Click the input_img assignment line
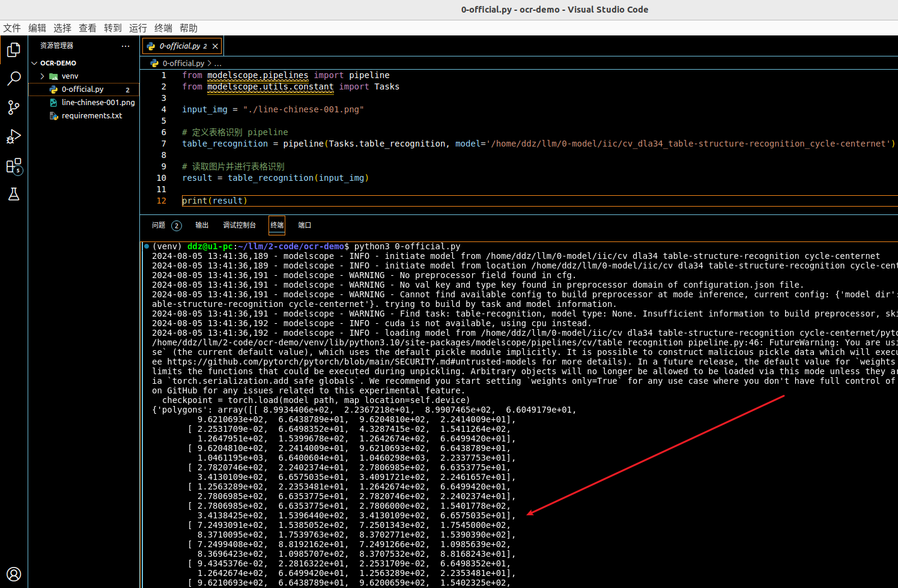This screenshot has width=898, height=588. point(273,109)
